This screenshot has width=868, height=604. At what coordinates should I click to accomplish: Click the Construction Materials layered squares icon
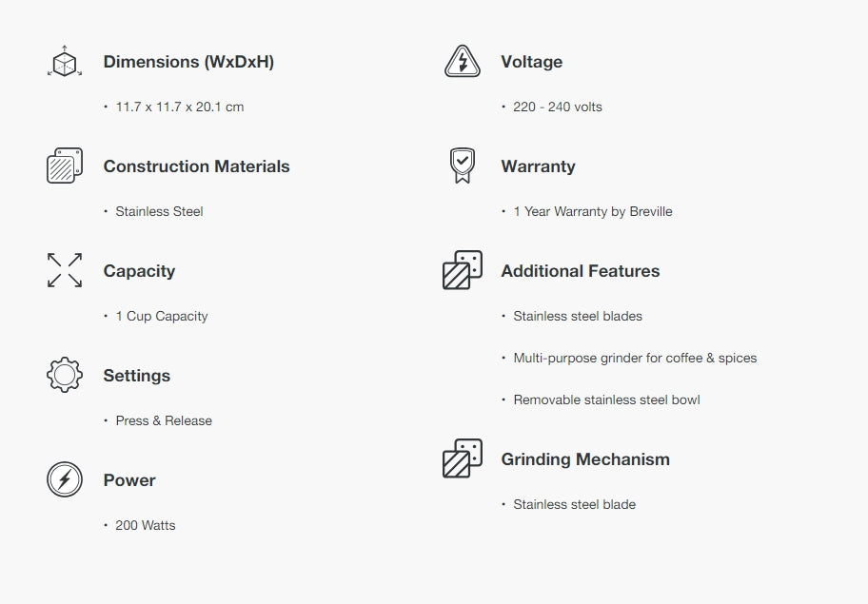coord(65,166)
